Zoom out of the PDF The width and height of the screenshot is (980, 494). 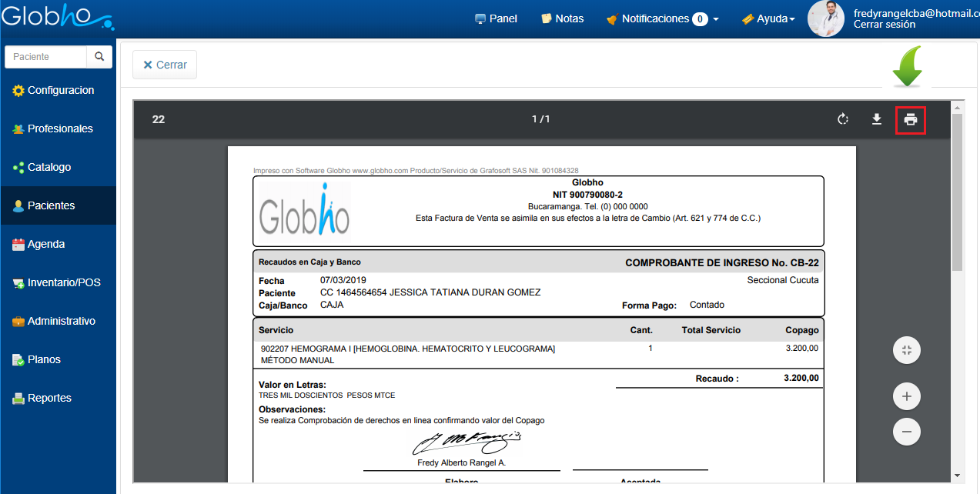tap(906, 432)
